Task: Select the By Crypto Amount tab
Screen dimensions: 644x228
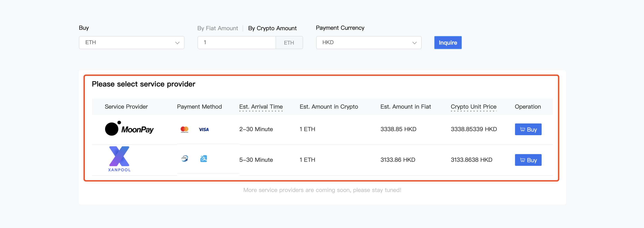Action: click(272, 28)
